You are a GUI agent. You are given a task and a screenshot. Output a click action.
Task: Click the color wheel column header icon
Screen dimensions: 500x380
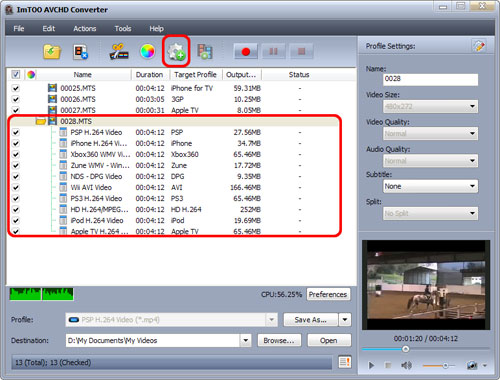(31, 75)
